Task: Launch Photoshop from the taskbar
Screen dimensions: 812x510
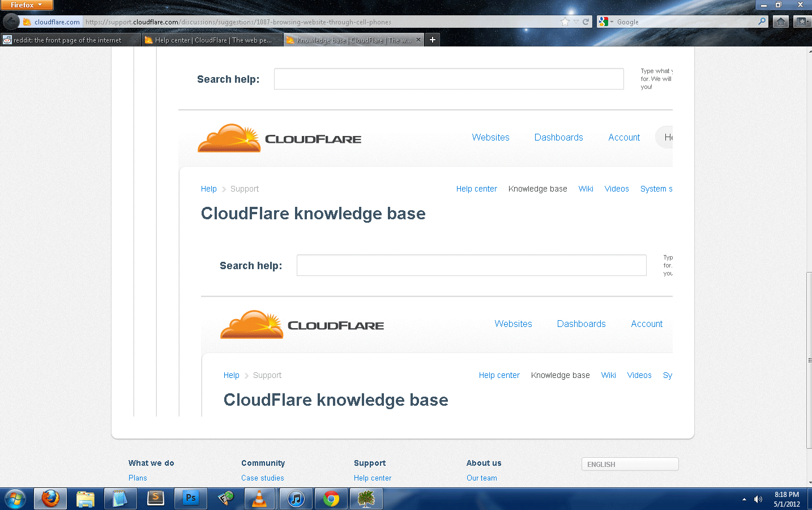Action: (x=190, y=499)
